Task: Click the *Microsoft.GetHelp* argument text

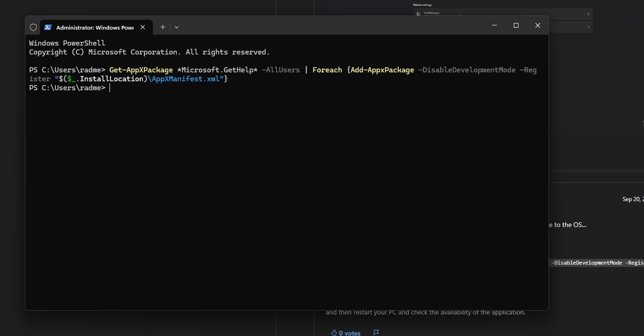Action: 217,70
